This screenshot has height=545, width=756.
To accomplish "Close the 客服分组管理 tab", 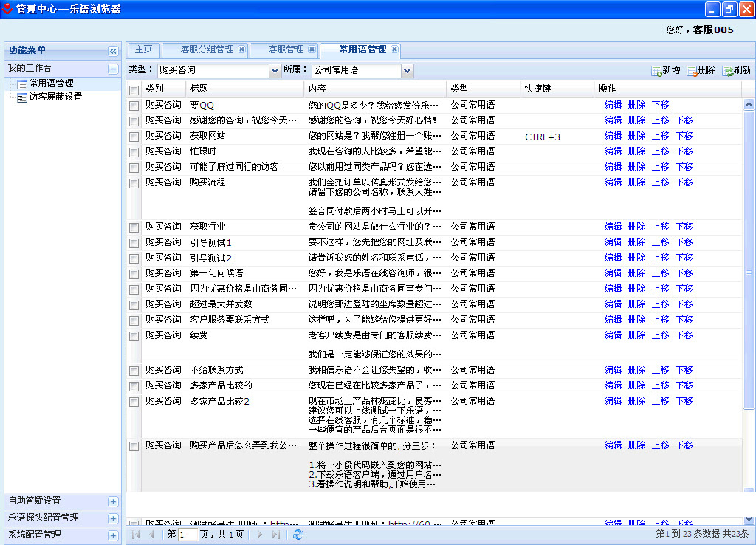I will tap(241, 49).
